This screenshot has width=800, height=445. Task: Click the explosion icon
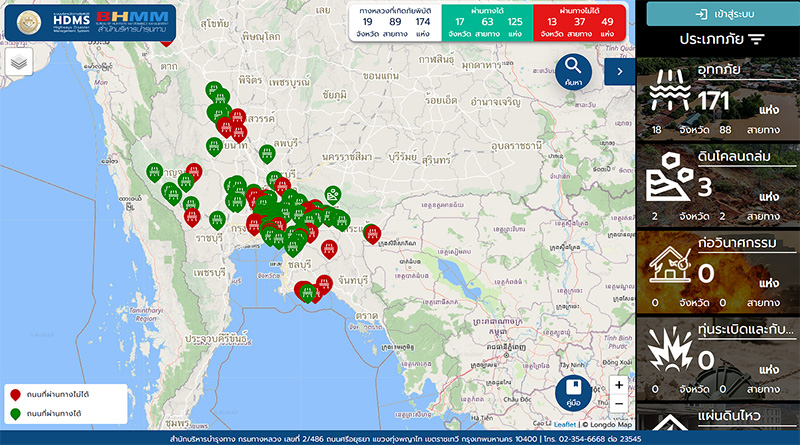coord(669,349)
